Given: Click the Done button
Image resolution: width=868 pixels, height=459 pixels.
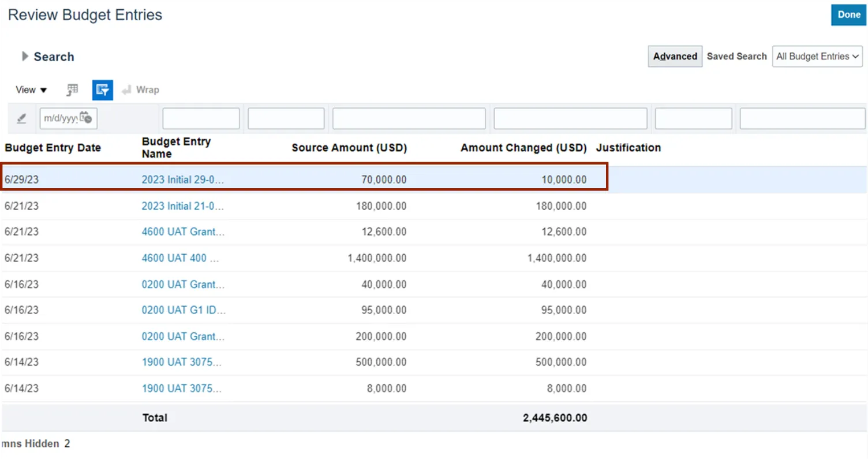Looking at the screenshot, I should coord(848,15).
